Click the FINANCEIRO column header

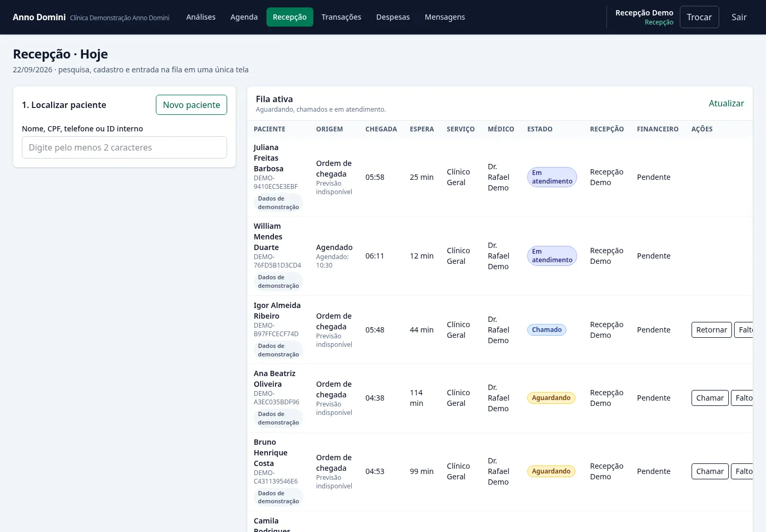[x=657, y=129]
